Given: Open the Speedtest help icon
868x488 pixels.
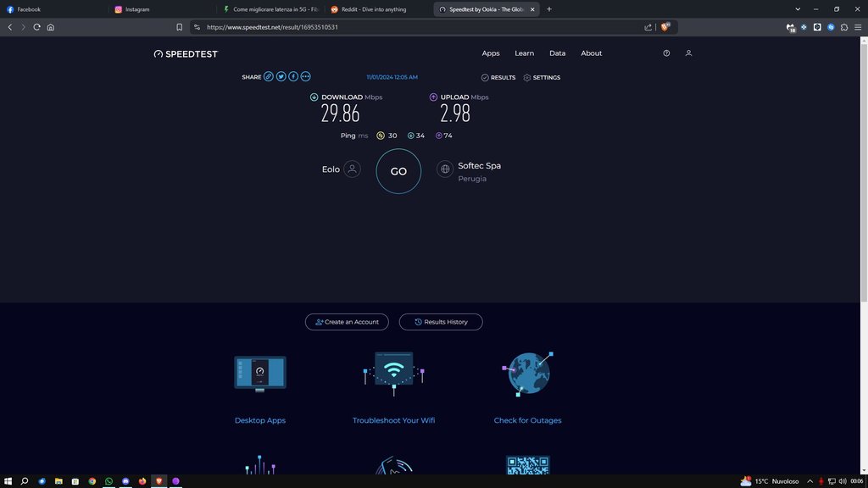Looking at the screenshot, I should click(x=666, y=53).
